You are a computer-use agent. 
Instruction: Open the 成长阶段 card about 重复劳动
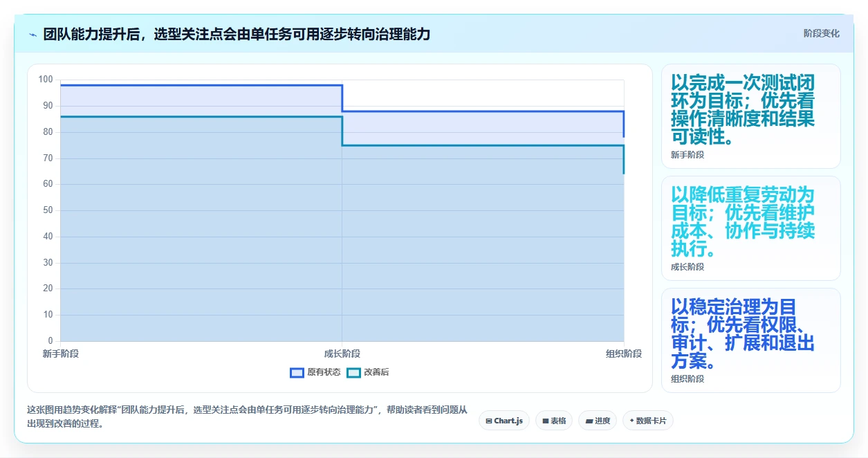point(751,228)
